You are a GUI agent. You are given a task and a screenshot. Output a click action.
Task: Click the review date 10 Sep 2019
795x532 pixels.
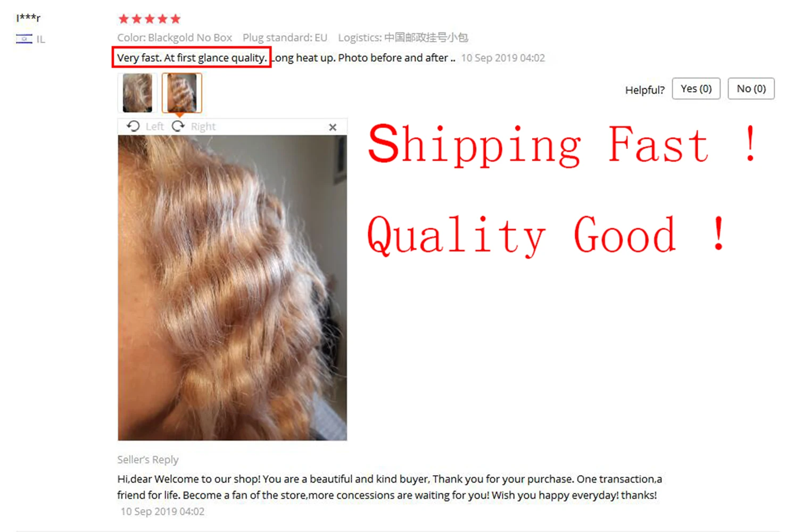(x=503, y=58)
